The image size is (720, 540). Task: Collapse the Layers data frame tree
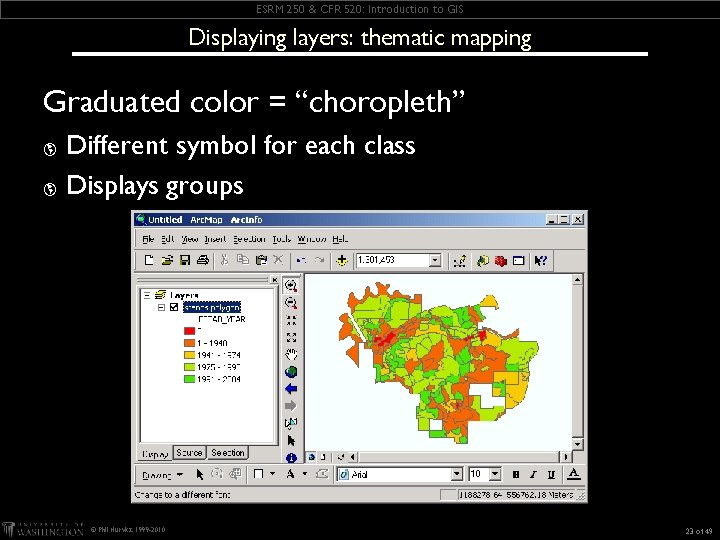(x=147, y=295)
